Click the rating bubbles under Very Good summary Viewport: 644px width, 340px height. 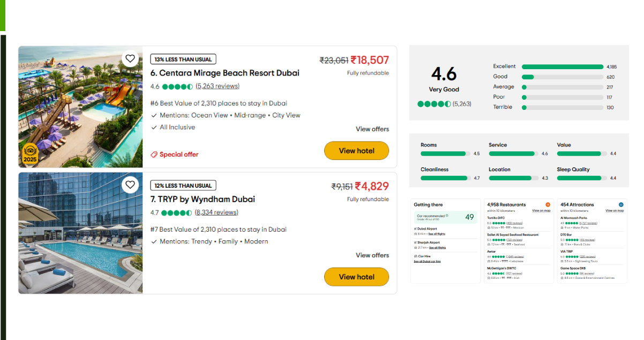tap(434, 104)
